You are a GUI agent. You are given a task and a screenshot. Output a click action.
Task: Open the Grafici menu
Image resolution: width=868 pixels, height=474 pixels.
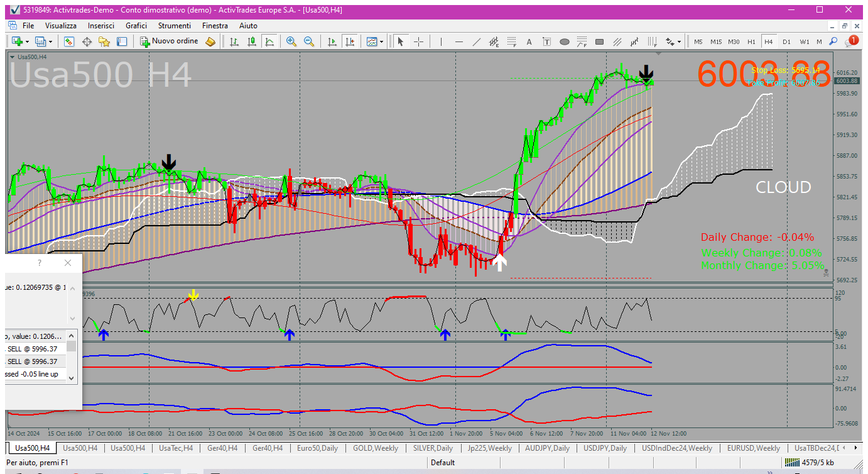coord(136,26)
